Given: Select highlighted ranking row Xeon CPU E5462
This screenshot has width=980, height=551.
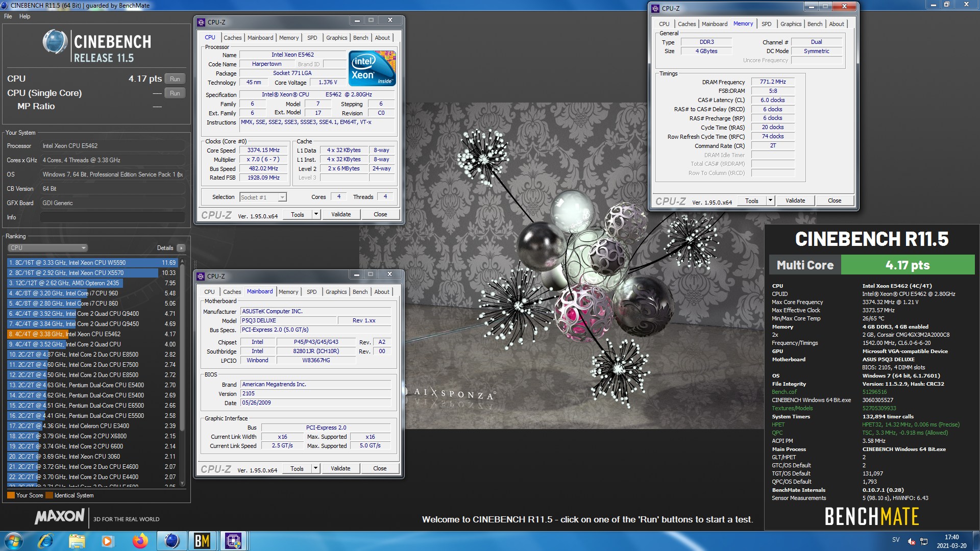Looking at the screenshot, I should pyautogui.click(x=92, y=334).
